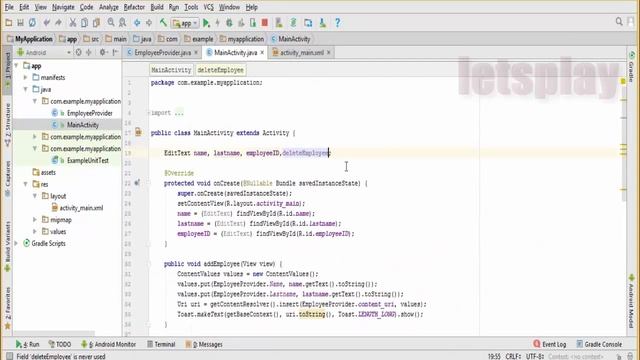Navigate back using the left arrow icon
The height and width of the screenshot is (360, 640).
coord(137,23)
